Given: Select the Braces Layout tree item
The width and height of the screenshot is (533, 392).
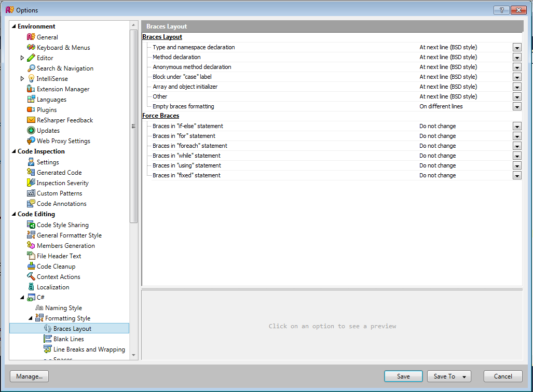Looking at the screenshot, I should 70,328.
